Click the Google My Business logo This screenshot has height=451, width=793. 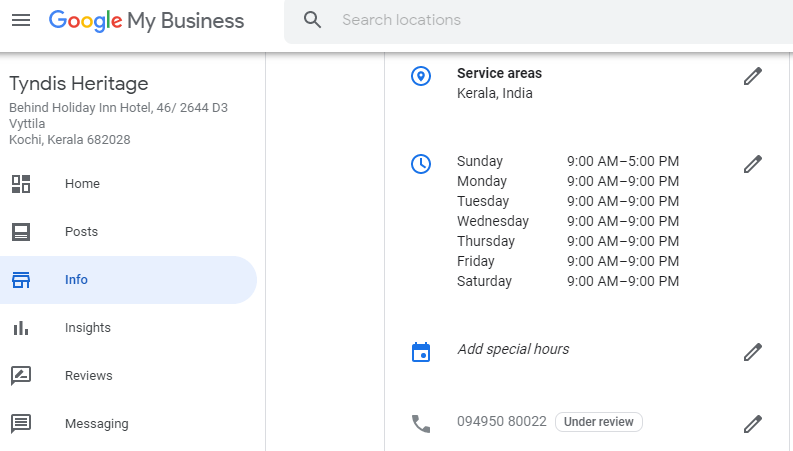(146, 21)
